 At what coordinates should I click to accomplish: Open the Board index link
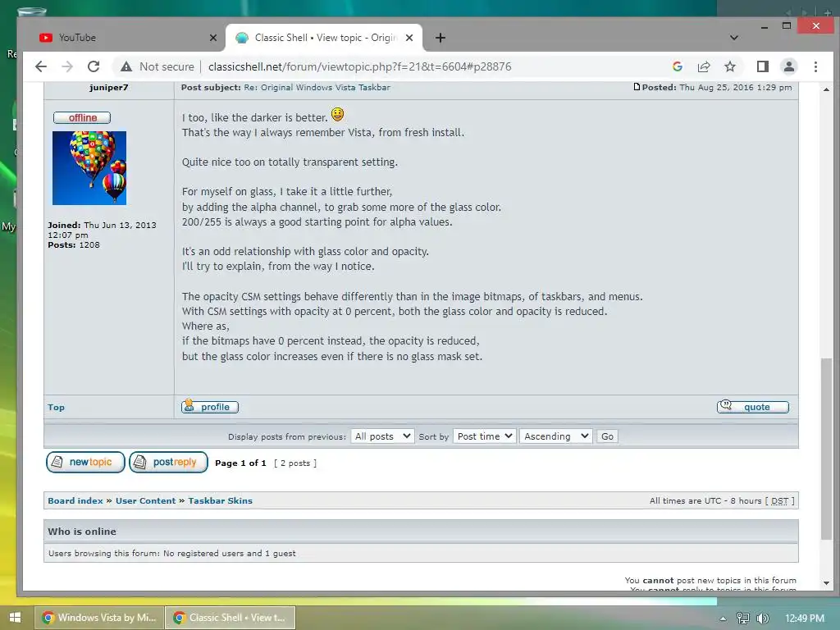tap(75, 501)
